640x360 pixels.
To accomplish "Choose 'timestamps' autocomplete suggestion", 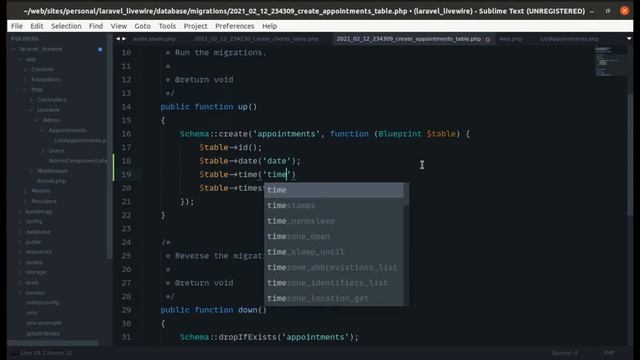I will 334,205.
